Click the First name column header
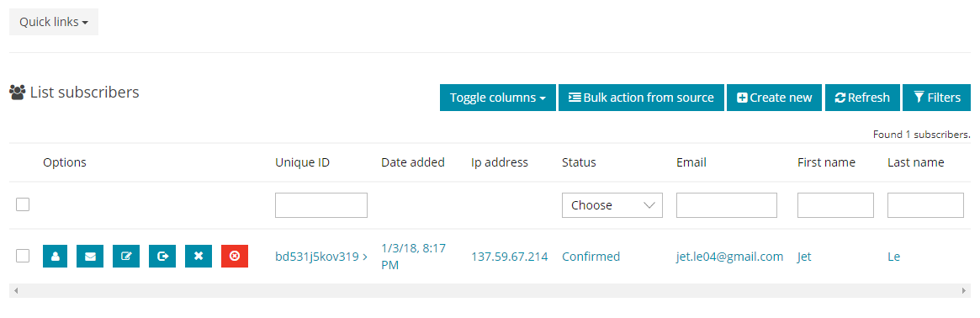 [x=826, y=162]
